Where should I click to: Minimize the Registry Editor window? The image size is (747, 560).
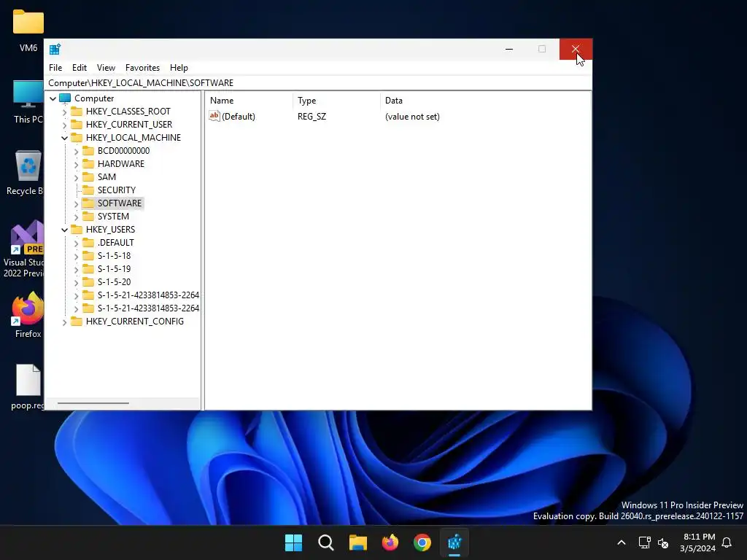click(509, 49)
